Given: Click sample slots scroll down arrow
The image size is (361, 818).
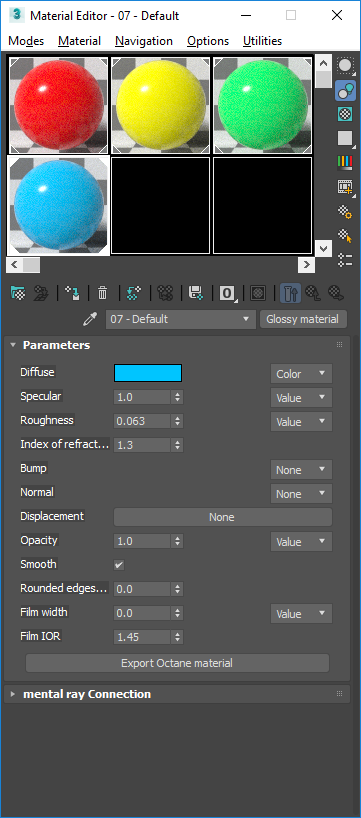Looking at the screenshot, I should [x=323, y=248].
